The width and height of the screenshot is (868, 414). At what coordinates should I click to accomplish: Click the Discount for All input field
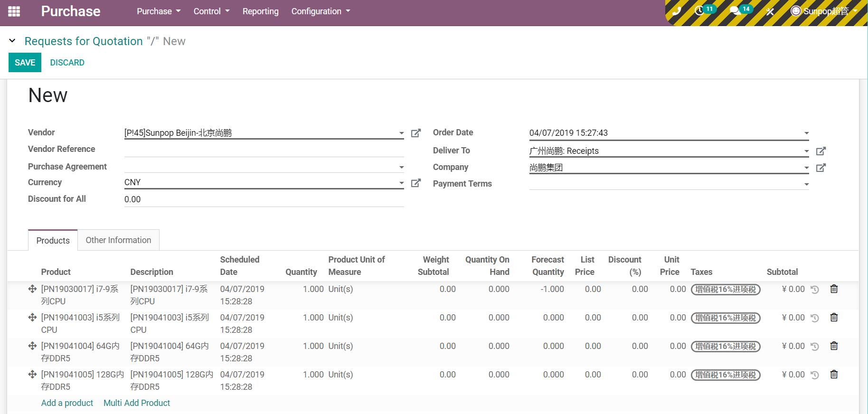click(264, 199)
